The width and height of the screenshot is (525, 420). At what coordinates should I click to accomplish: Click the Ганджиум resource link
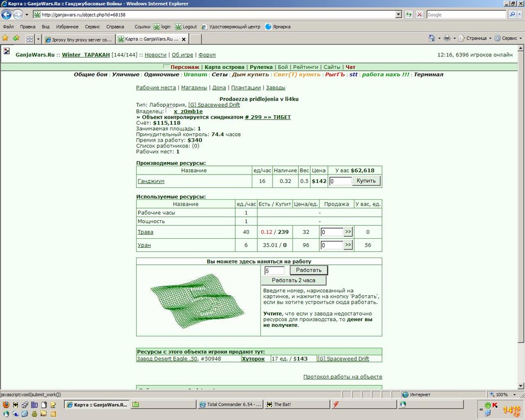click(x=151, y=181)
